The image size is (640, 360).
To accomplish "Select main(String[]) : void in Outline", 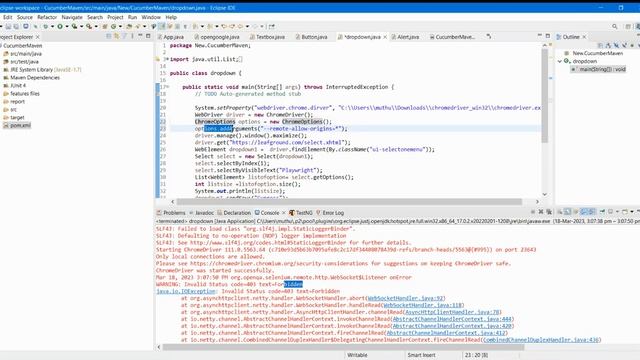I will [x=598, y=69].
